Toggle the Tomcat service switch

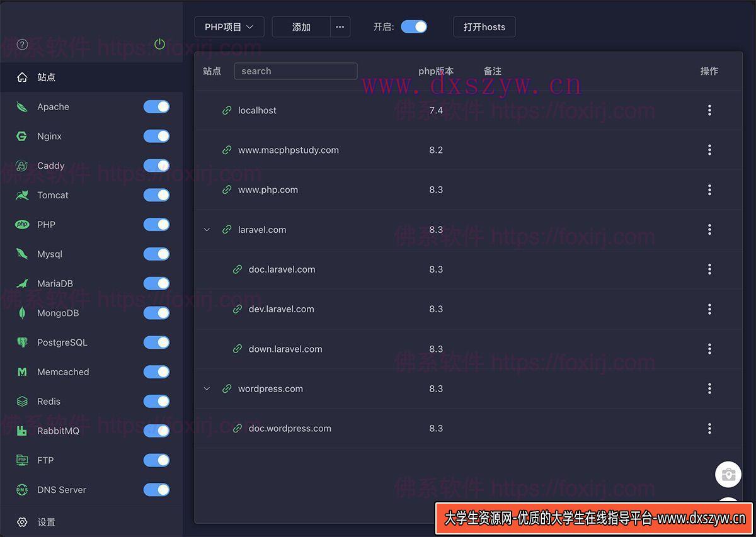(x=157, y=195)
